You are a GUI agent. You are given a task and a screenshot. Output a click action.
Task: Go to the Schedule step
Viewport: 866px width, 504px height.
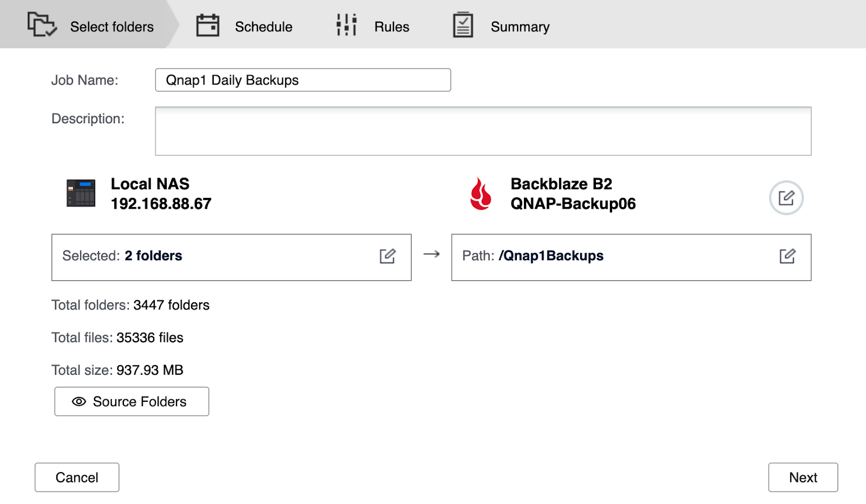click(244, 26)
